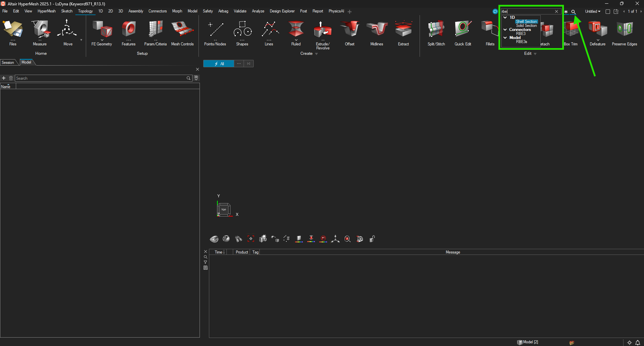This screenshot has height=346, width=644.
Task: Launch the Features tool
Action: pos(129,33)
